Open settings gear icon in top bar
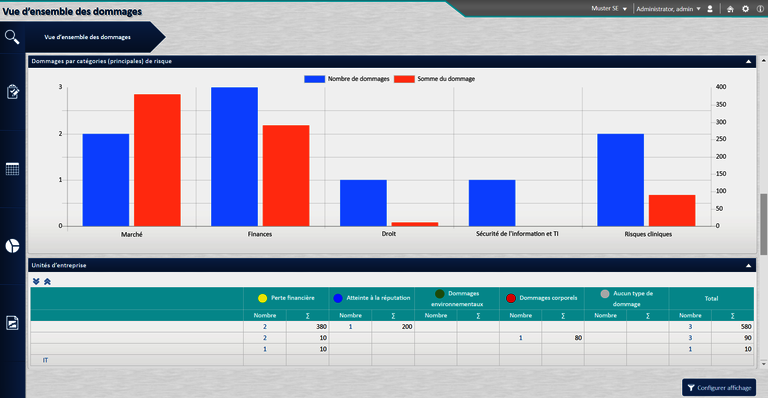The height and width of the screenshot is (398, 768). 745,9
